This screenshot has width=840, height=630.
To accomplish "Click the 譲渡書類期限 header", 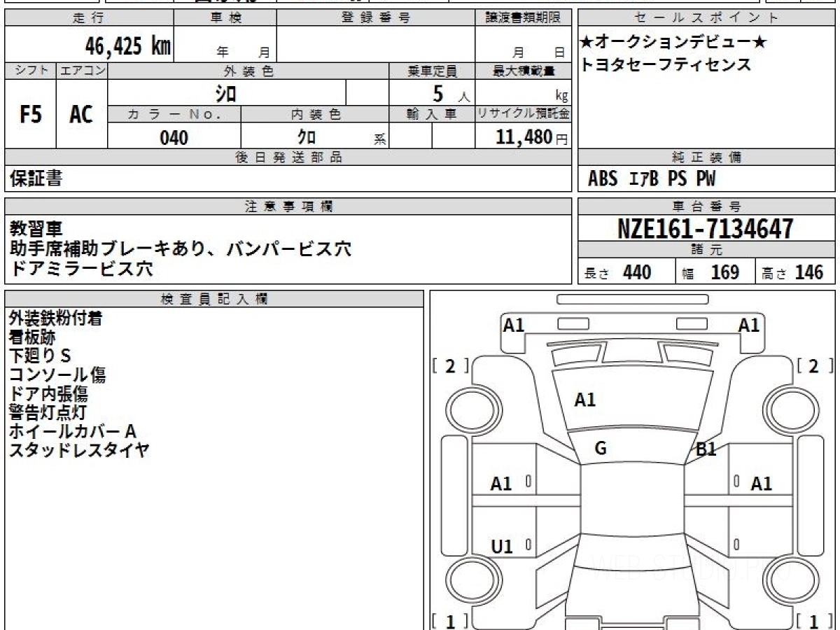I will [523, 18].
